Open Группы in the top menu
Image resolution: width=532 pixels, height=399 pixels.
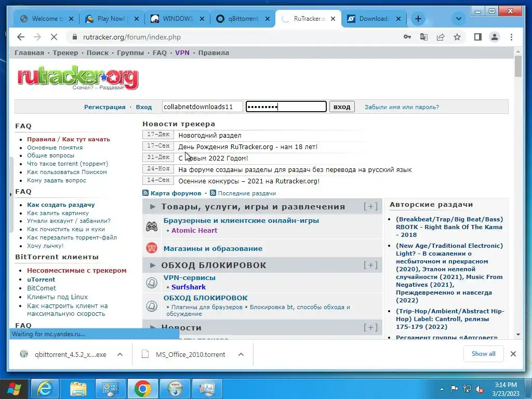(130, 52)
